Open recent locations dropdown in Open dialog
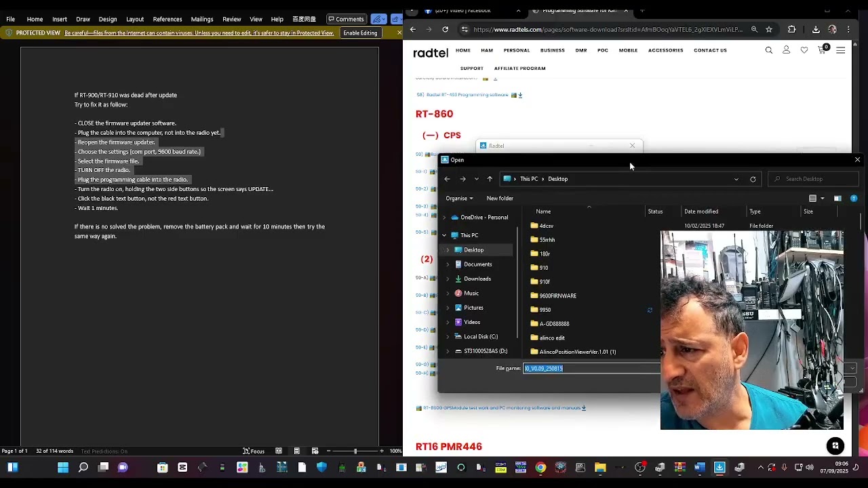Screen dimensions: 868x488 click(477, 179)
